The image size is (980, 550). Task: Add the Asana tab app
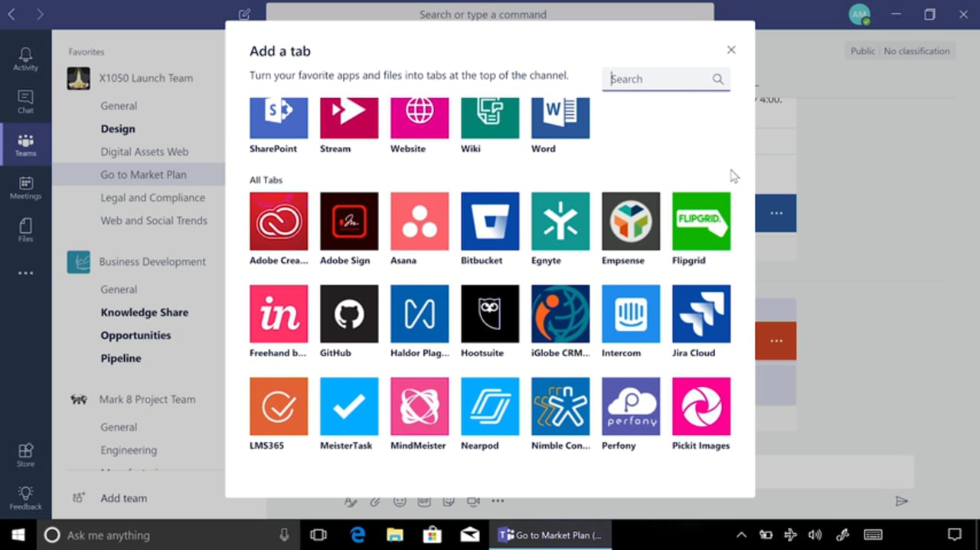point(420,221)
